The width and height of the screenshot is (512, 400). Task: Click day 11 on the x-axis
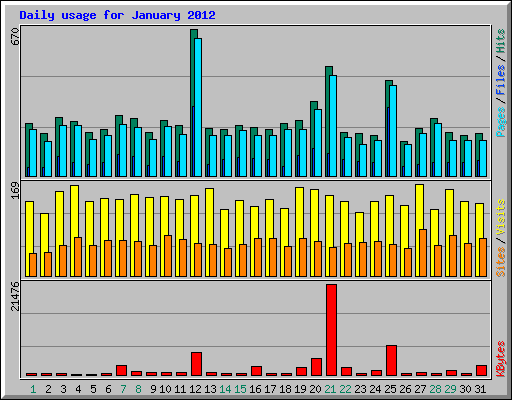click(x=180, y=389)
